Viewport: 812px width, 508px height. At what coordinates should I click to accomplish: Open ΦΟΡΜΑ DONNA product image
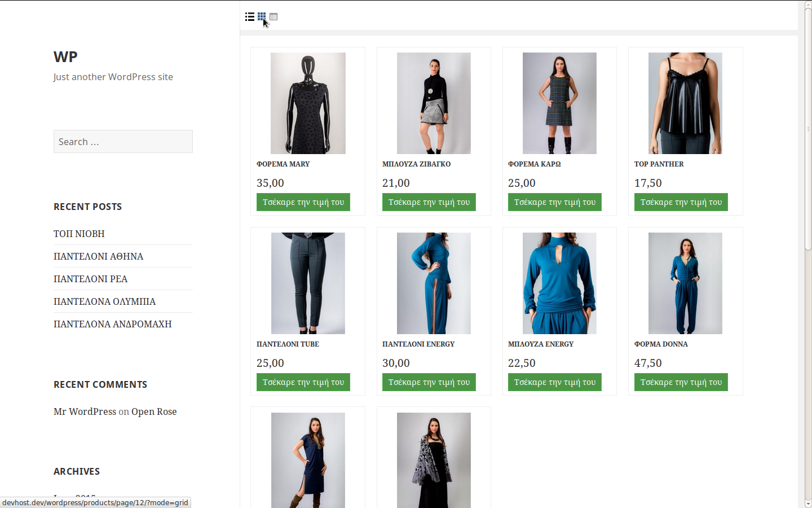click(x=685, y=283)
